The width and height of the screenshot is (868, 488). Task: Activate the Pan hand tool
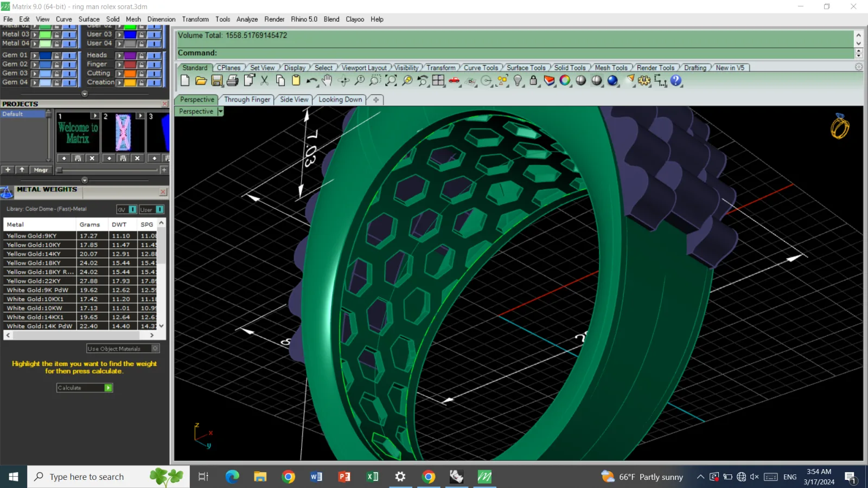[327, 81]
